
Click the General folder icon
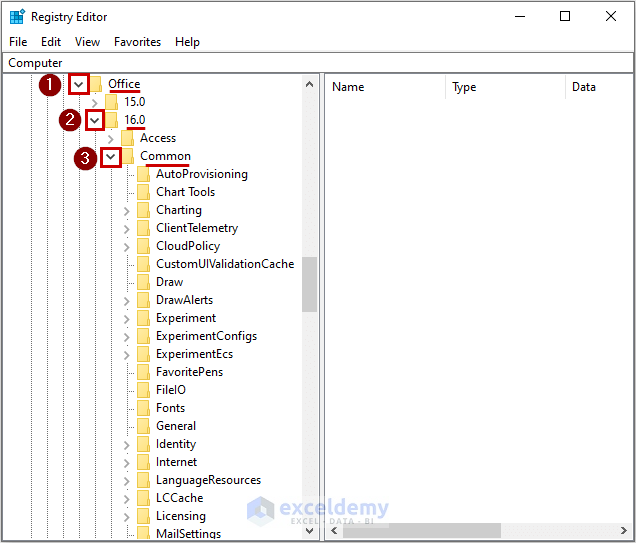(x=143, y=426)
